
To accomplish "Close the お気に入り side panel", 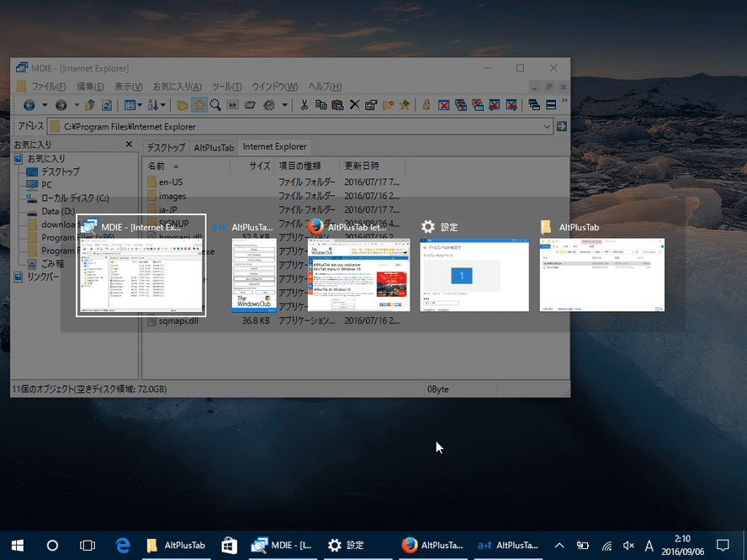I will click(x=129, y=144).
